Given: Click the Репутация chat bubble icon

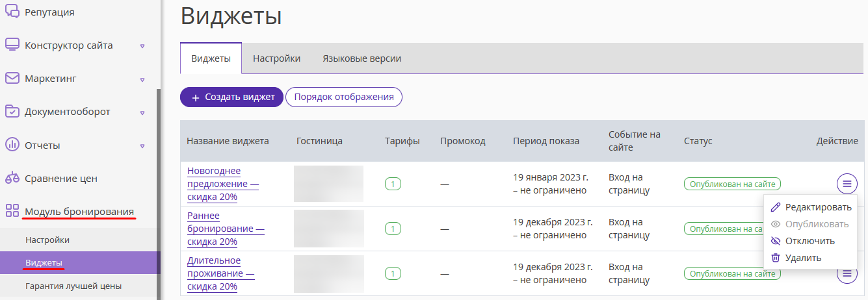Looking at the screenshot, I should click(x=12, y=12).
